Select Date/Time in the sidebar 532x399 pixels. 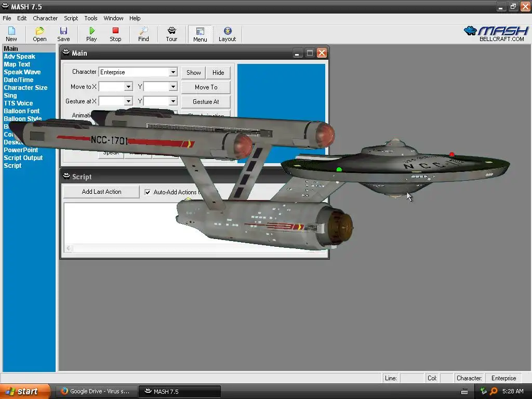click(19, 79)
